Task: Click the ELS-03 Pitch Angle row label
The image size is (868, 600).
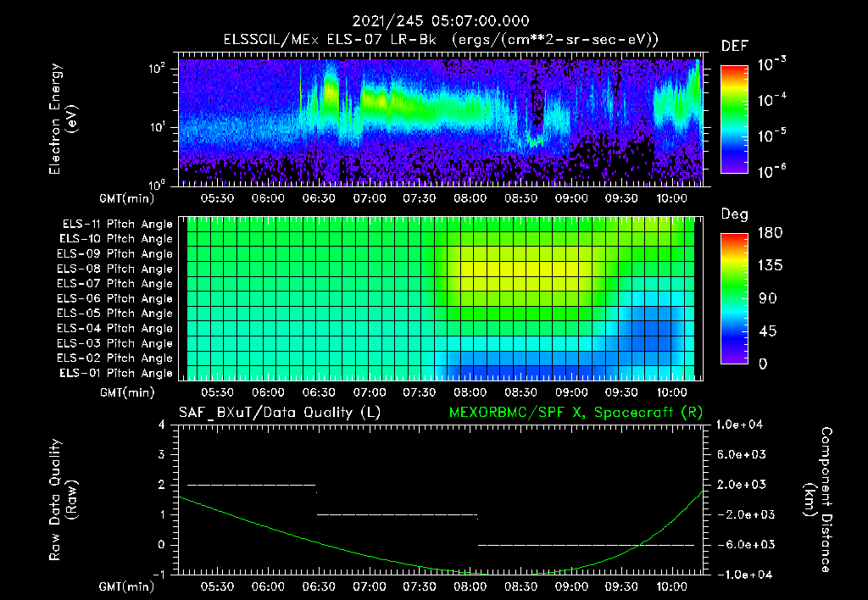Action: coord(115,344)
